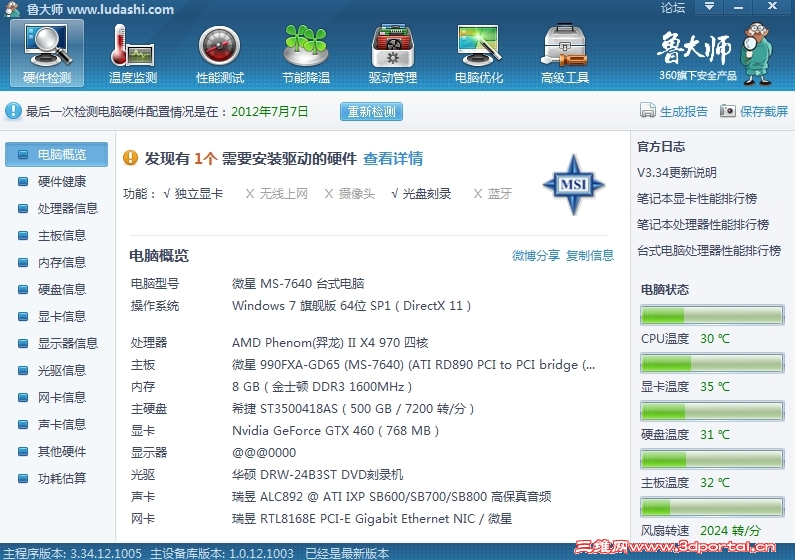
Task: Click 生成报告 to generate report
Action: tap(683, 111)
